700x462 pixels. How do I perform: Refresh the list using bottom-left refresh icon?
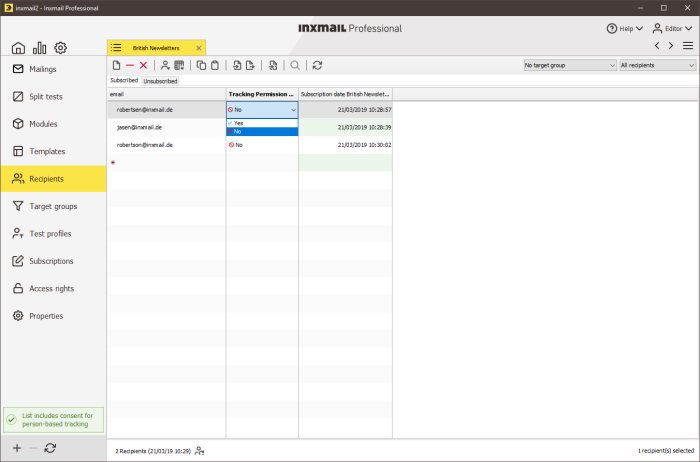[50, 448]
